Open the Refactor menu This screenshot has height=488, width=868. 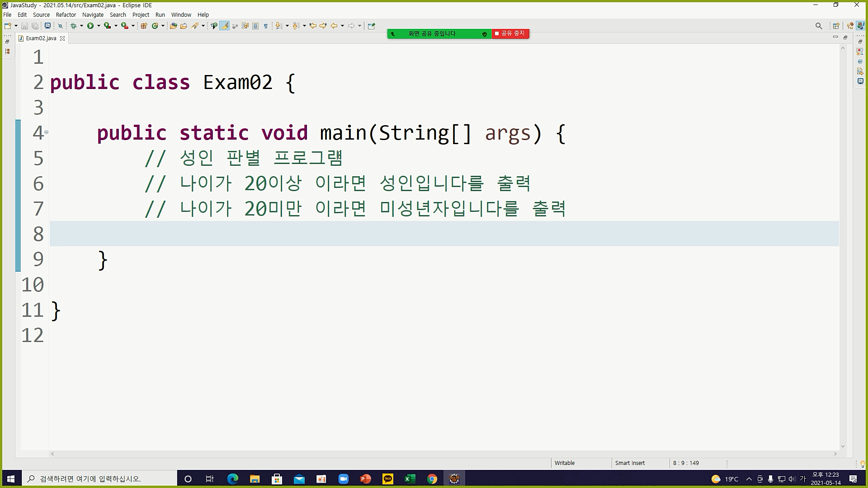(66, 14)
